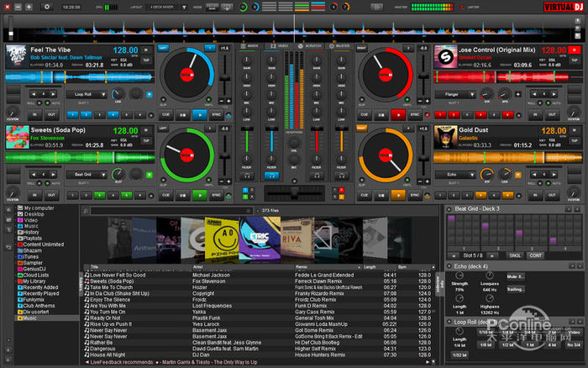Click the TAP button beside Feel The Vibe
This screenshot has height=368, width=588.
(144, 61)
